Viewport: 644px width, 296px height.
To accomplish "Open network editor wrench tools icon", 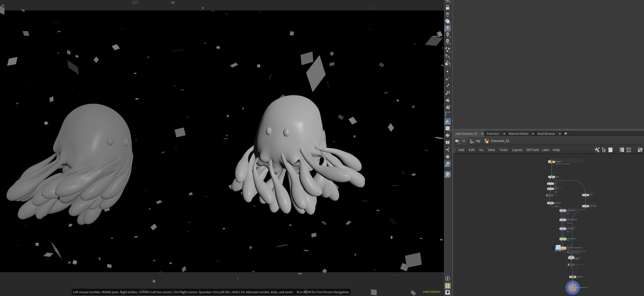I will tap(597, 150).
